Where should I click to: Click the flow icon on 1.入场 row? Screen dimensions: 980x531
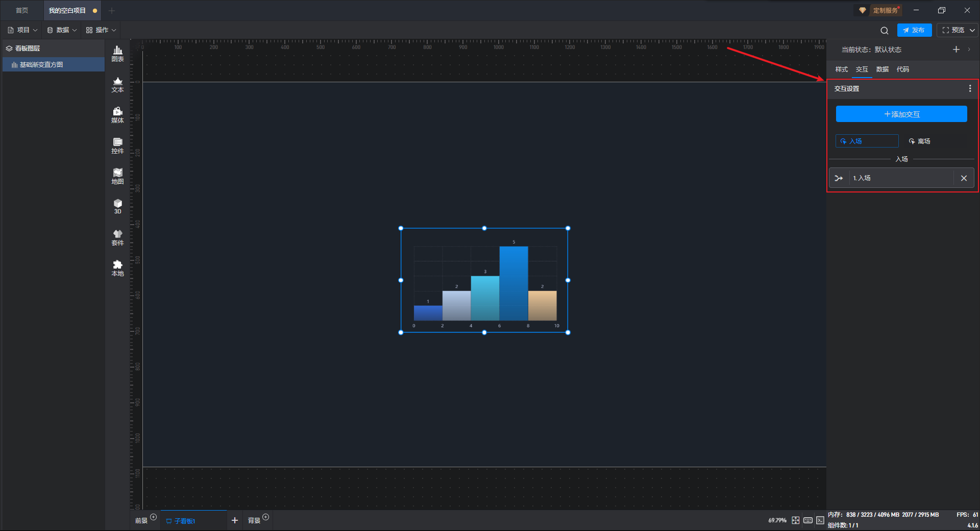coord(839,178)
